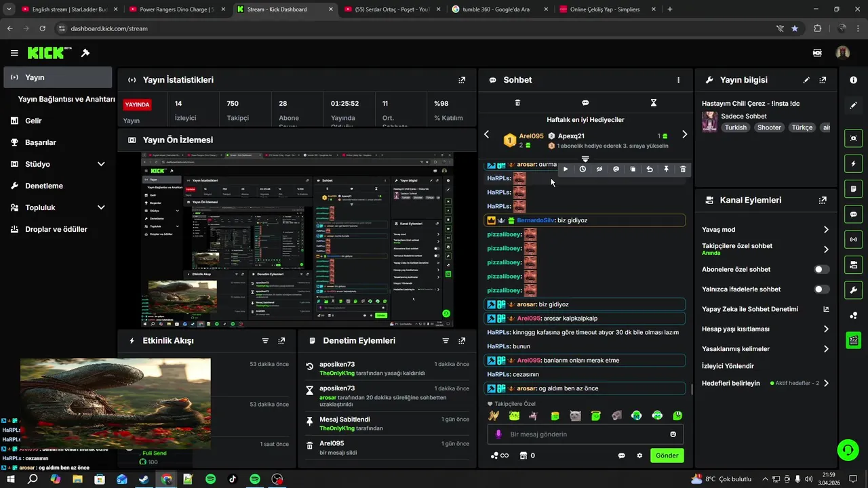This screenshot has height=488, width=868.
Task: Click the play arrow icon in message toolbar
Action: pyautogui.click(x=566, y=169)
